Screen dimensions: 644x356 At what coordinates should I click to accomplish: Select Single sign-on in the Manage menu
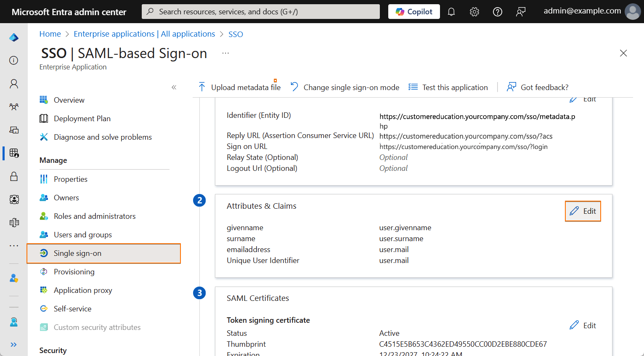[x=79, y=253]
